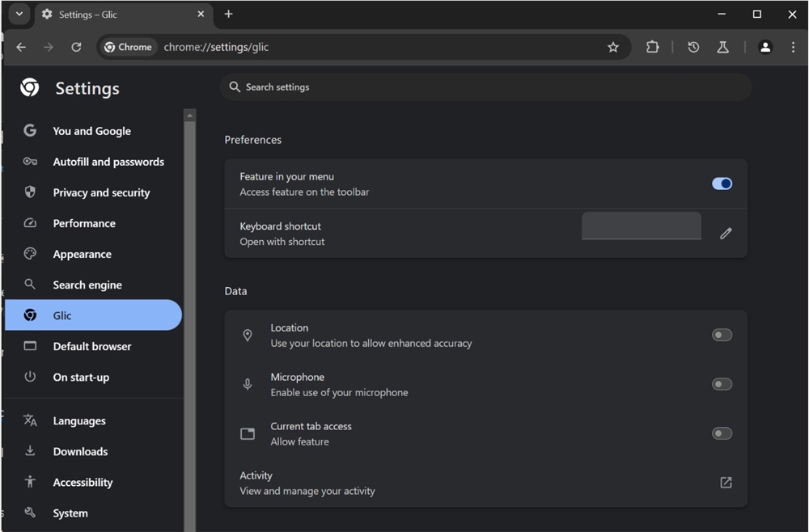
Task: Click the extensions puzzle icon
Action: click(x=652, y=47)
